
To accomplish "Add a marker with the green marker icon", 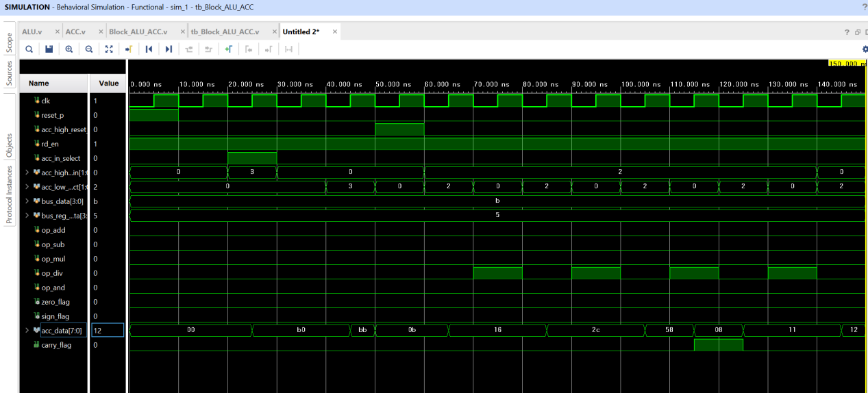I will point(229,49).
